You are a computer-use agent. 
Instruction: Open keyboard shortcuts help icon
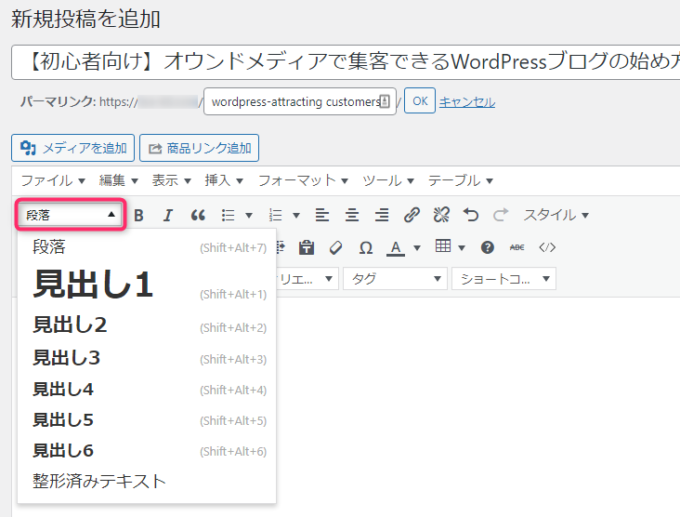point(487,247)
